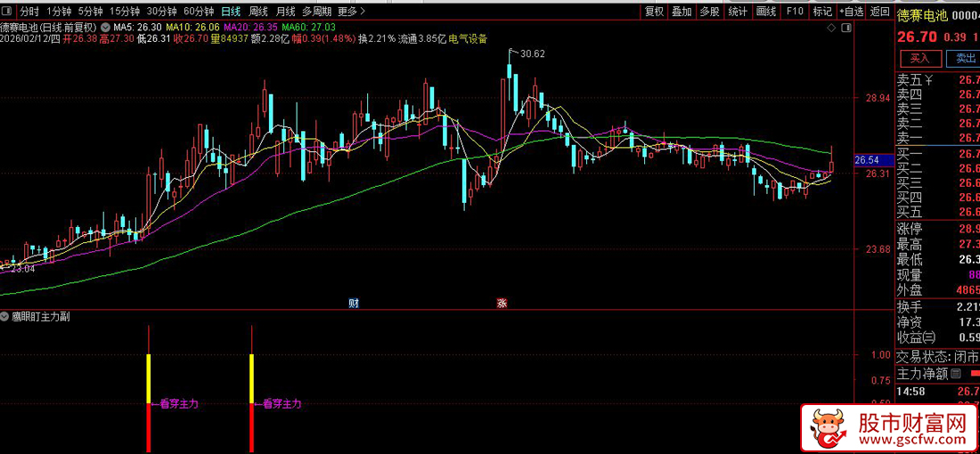Click the 23.04 low price label

(22, 269)
